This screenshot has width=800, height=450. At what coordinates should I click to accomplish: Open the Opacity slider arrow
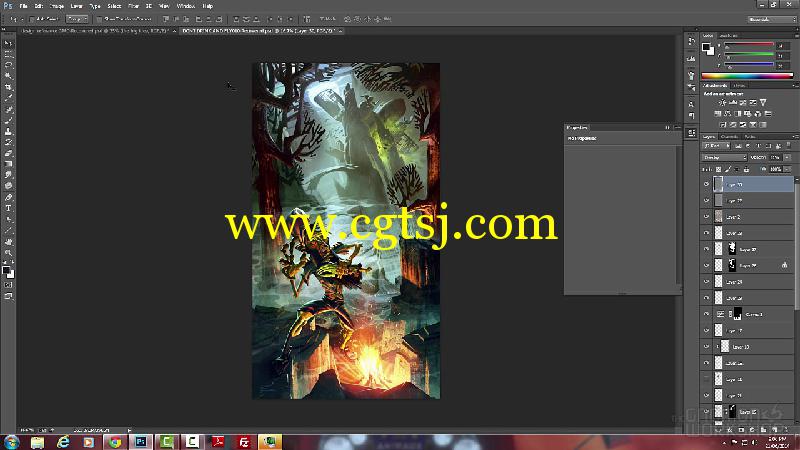pos(788,157)
